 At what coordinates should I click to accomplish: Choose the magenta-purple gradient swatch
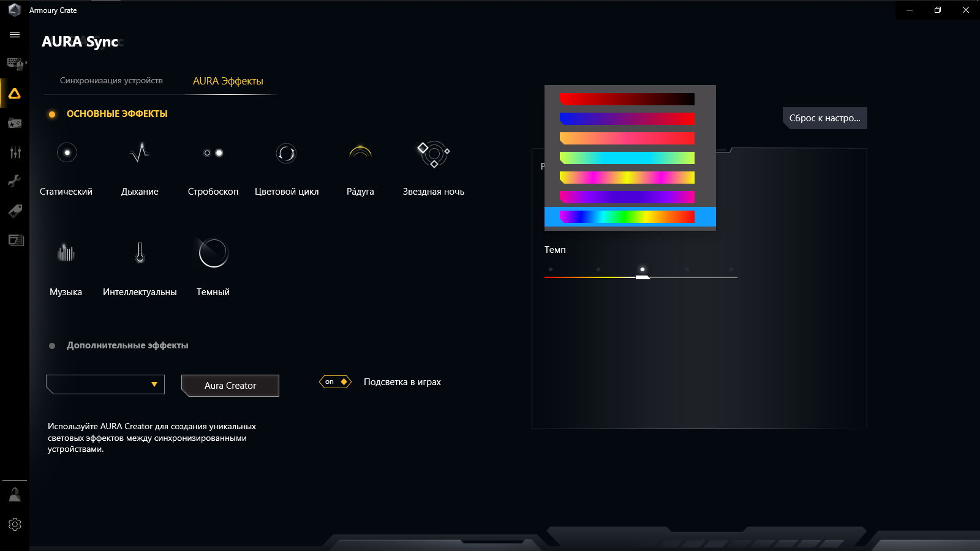coord(627,197)
